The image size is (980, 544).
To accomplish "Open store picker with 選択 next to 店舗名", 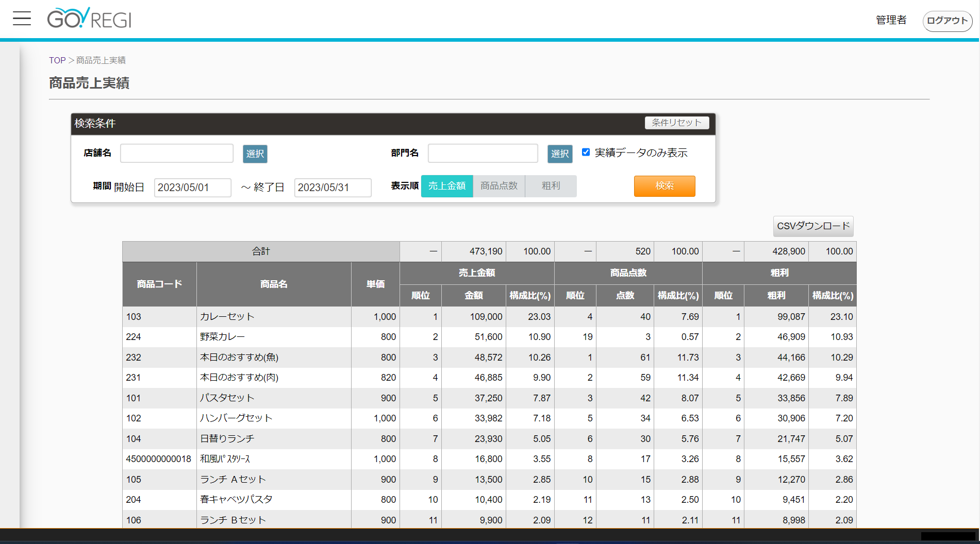I will (255, 154).
